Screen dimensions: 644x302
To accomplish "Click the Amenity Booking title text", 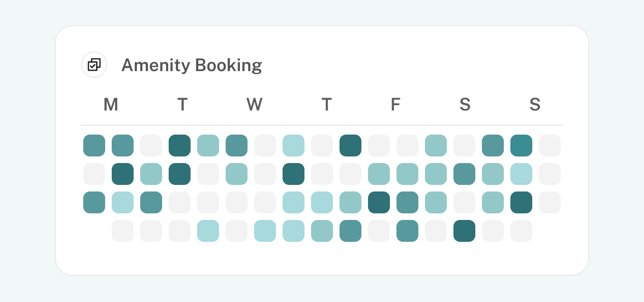I will tap(192, 65).
